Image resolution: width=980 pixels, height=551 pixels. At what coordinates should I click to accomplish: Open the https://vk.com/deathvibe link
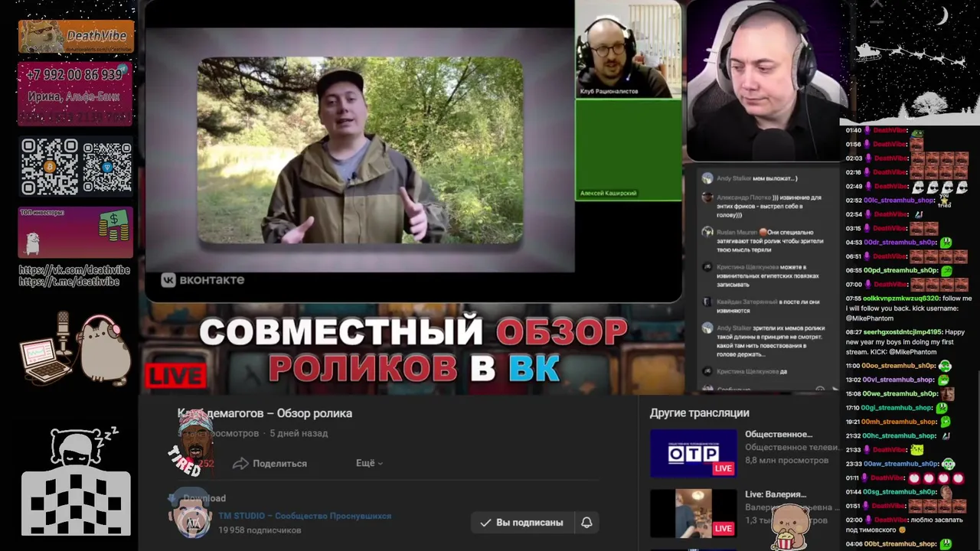[74, 270]
